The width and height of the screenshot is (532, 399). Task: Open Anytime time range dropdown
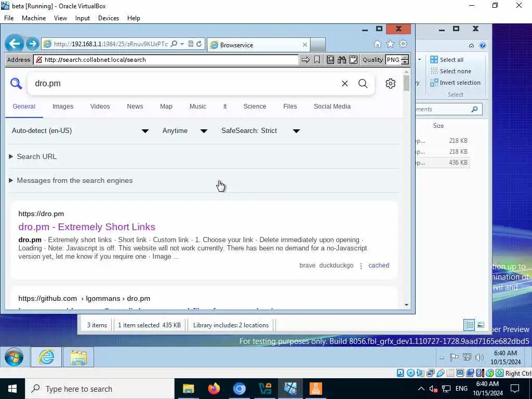[x=185, y=131]
